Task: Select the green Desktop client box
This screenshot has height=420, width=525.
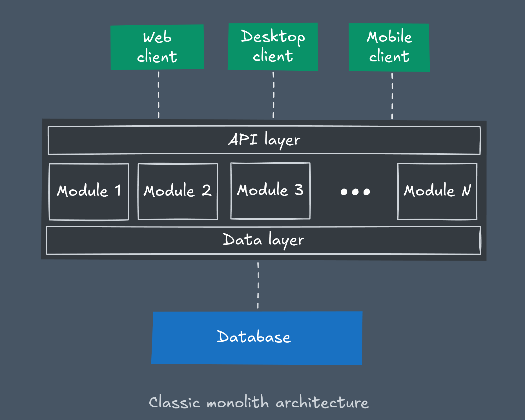Action: click(273, 46)
